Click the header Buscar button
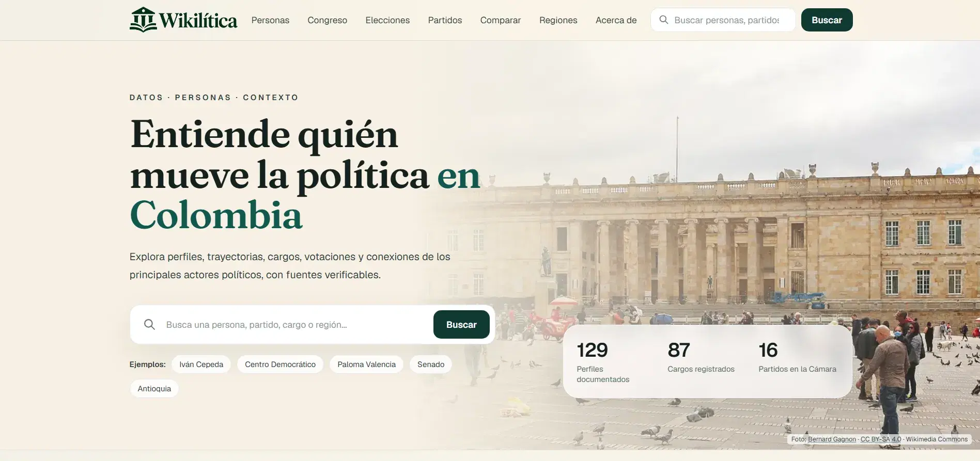Viewport: 980px width, 461px height. coord(827,20)
